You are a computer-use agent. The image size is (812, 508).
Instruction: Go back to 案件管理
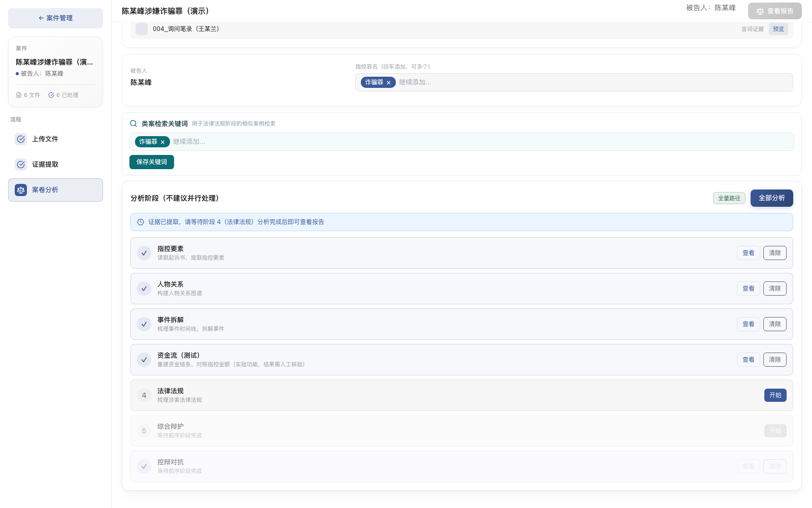[x=55, y=18]
